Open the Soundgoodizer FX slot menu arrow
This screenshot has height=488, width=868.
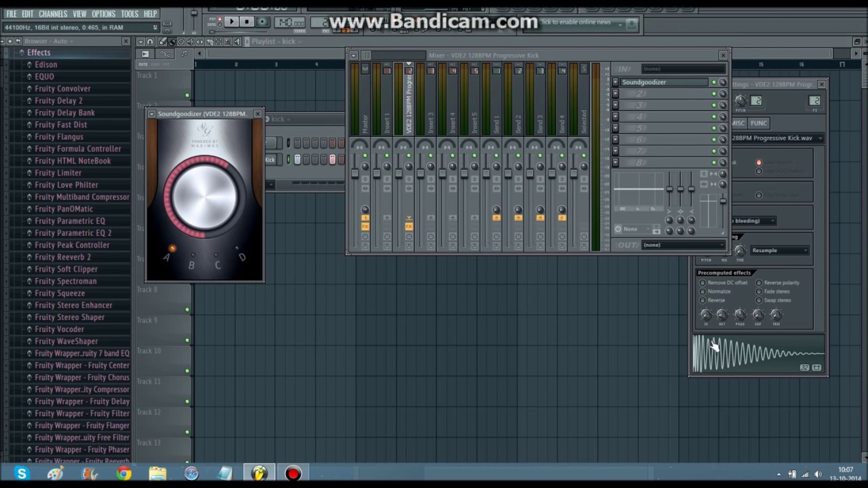[616, 83]
